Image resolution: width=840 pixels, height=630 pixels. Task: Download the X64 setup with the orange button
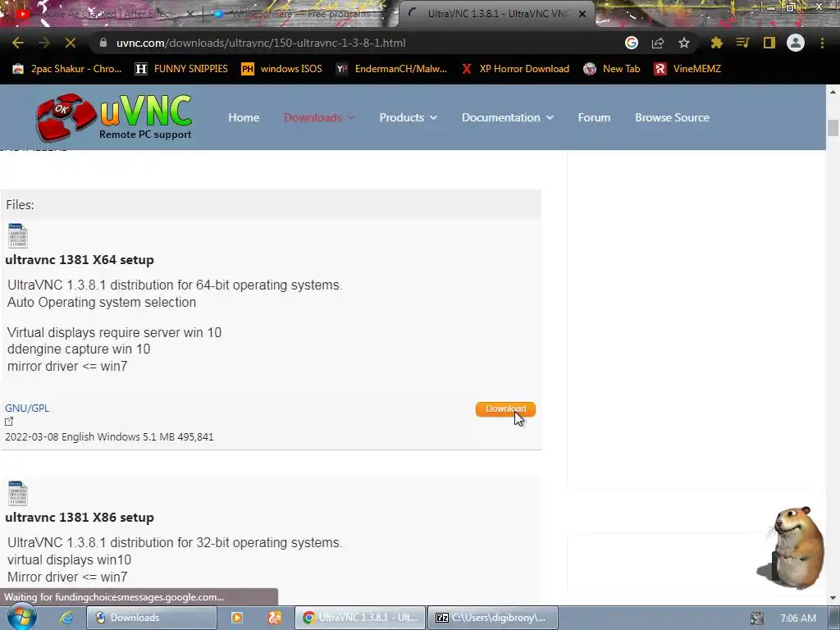point(505,409)
